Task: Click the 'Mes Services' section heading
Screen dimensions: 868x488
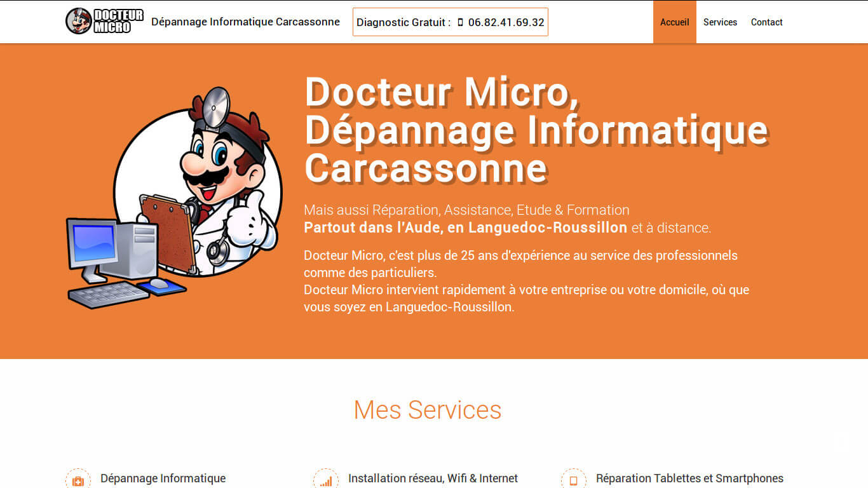Action: [x=427, y=410]
